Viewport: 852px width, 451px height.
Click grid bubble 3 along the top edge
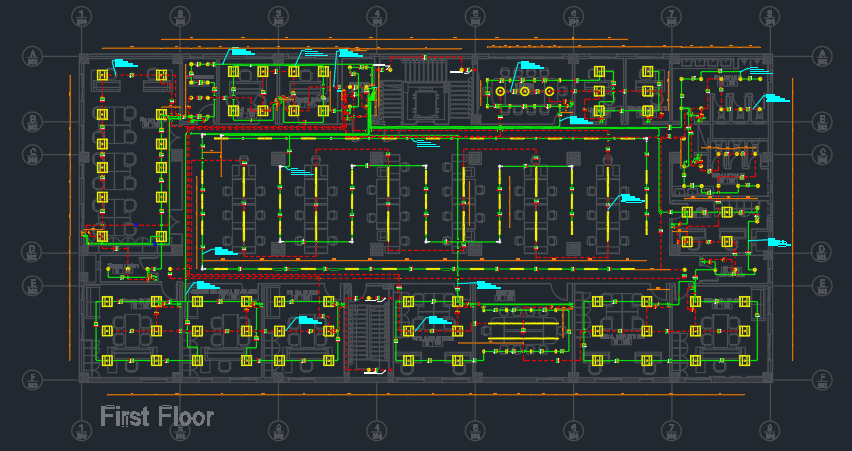[x=278, y=17]
